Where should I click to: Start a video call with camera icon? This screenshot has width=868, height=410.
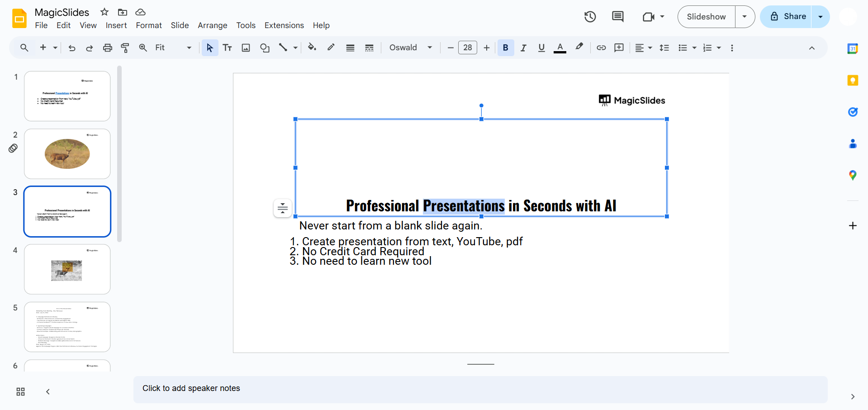click(x=649, y=17)
